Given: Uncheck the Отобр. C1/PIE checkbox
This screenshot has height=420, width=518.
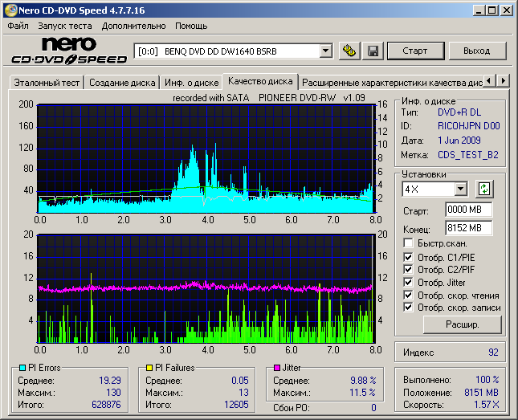Looking at the screenshot, I should [408, 257].
